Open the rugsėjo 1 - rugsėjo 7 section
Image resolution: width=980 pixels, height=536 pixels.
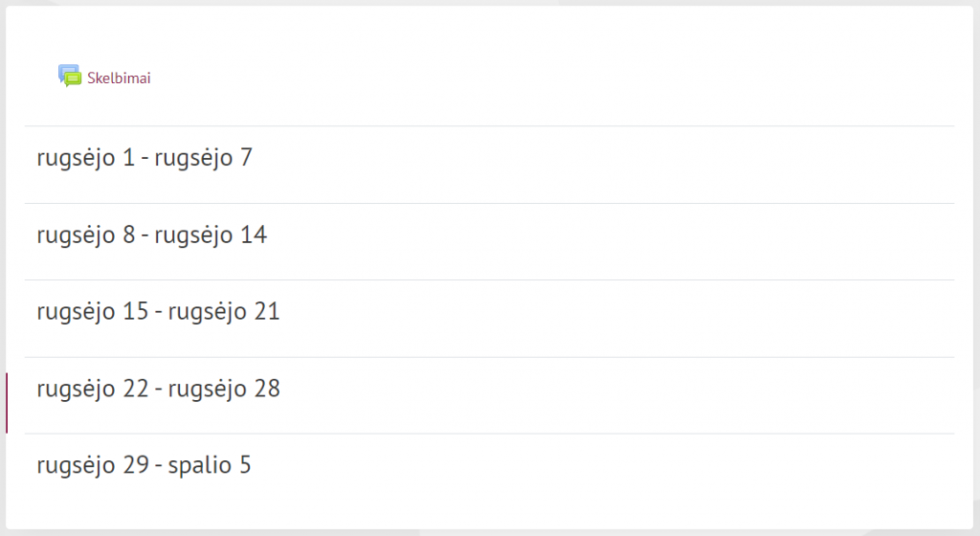(x=145, y=158)
